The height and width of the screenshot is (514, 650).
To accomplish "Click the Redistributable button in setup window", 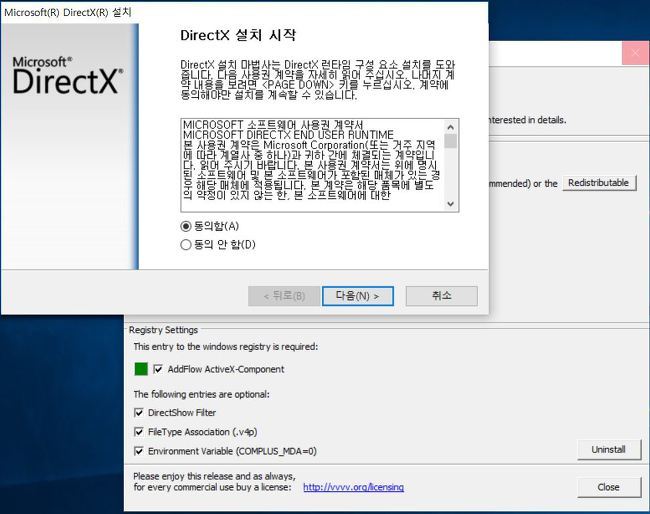I will pyautogui.click(x=599, y=183).
